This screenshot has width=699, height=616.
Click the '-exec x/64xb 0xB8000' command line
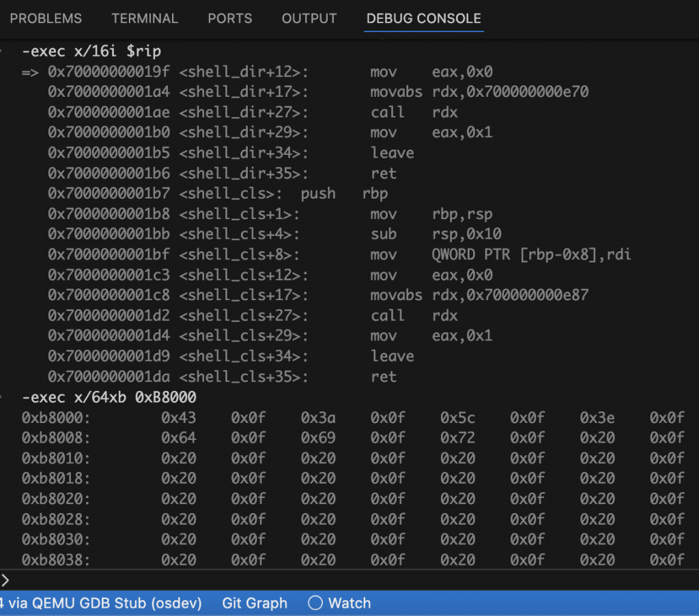(x=109, y=397)
